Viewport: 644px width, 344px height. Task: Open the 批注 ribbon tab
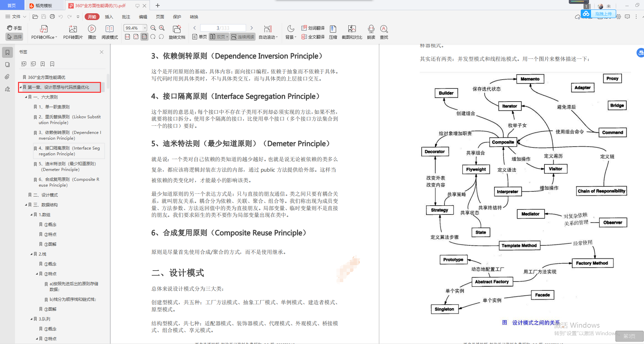126,17
